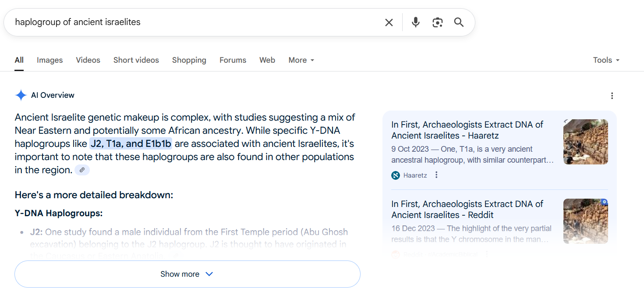Open the Forums results tab
This screenshot has width=644, height=296.
pos(233,60)
